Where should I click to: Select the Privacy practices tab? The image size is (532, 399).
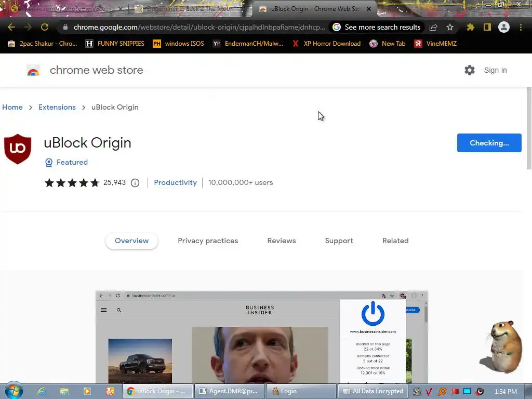(208, 241)
